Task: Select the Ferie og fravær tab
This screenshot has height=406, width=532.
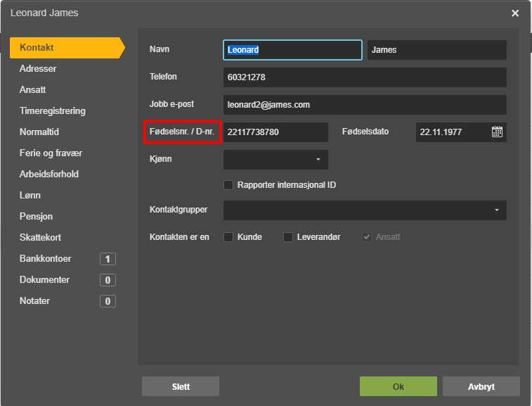Action: (x=51, y=153)
